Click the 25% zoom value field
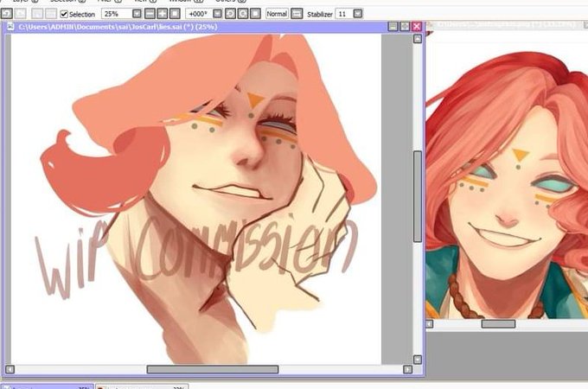Screen dimensions: 588x389 pyautogui.click(x=117, y=14)
